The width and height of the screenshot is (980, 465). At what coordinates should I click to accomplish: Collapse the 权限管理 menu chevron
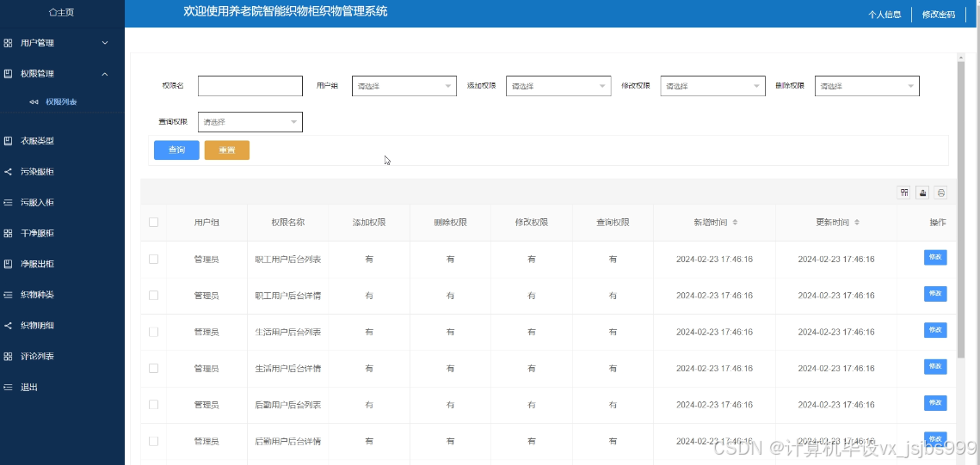tap(105, 74)
